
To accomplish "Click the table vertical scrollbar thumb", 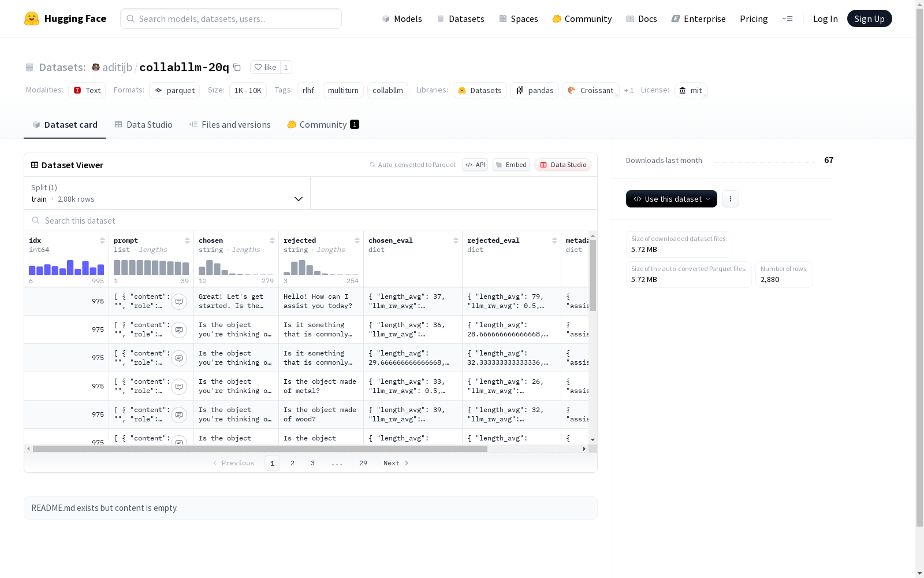I will (593, 275).
